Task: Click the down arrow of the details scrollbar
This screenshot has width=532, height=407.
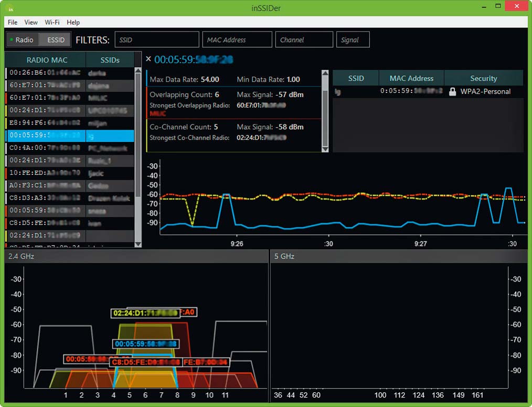Action: coord(325,149)
